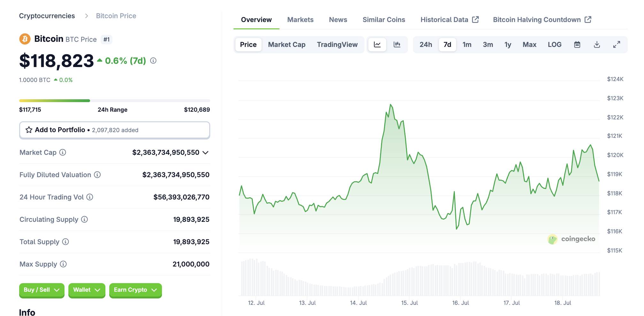The height and width of the screenshot is (316, 644).
Task: Expand chart to fullscreen
Action: point(617,45)
